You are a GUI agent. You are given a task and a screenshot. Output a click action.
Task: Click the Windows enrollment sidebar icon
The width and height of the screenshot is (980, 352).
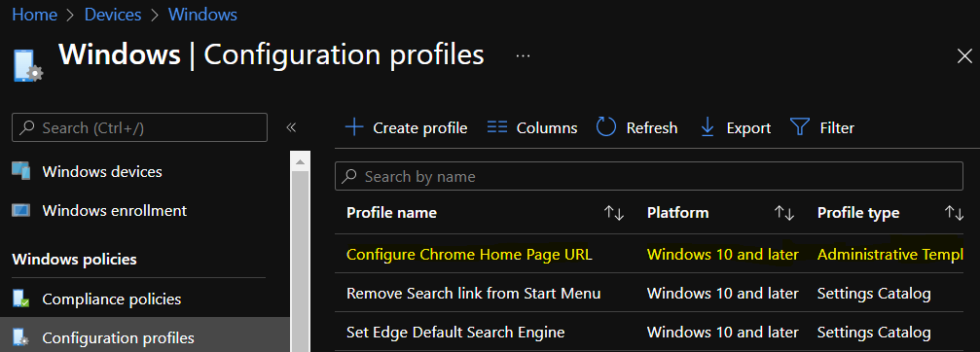21,210
